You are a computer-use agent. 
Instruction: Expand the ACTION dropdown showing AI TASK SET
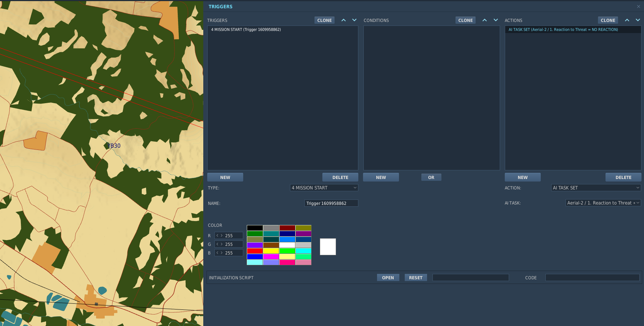coord(596,188)
